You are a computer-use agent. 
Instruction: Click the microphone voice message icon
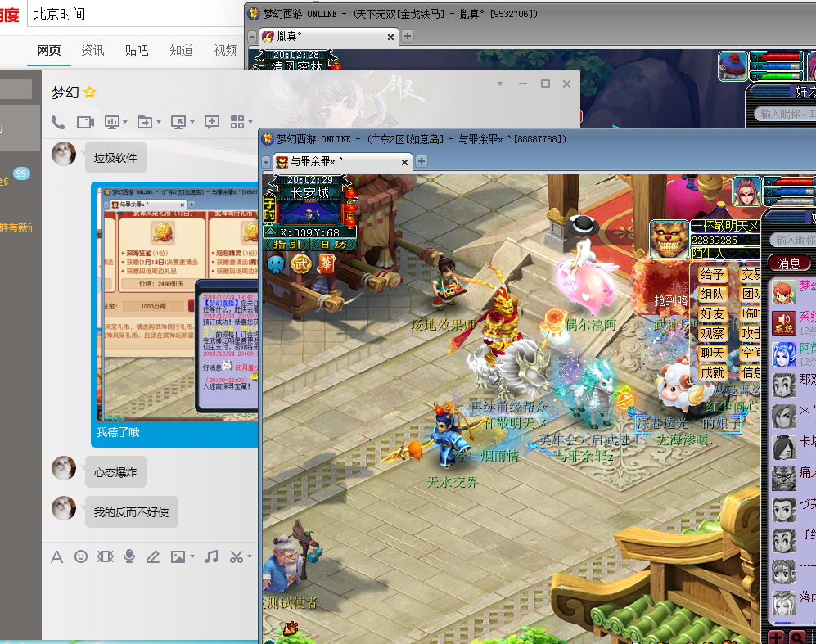129,556
